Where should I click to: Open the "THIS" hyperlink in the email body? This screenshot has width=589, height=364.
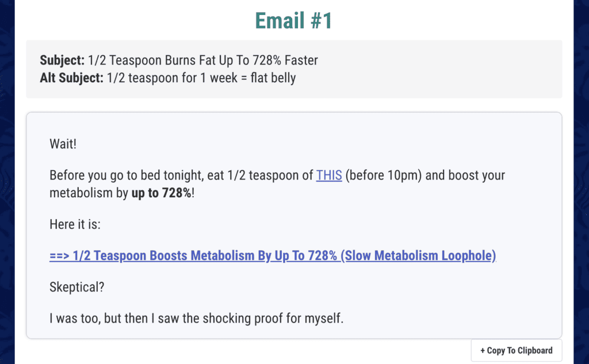tap(328, 175)
